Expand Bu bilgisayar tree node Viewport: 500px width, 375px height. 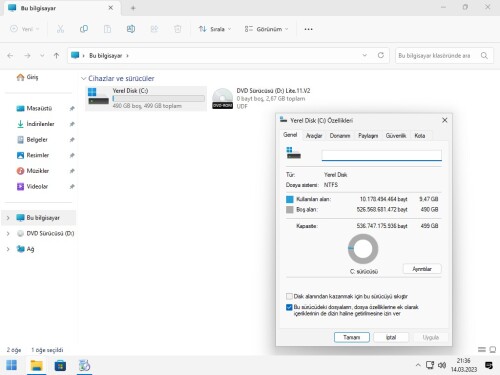(8, 218)
